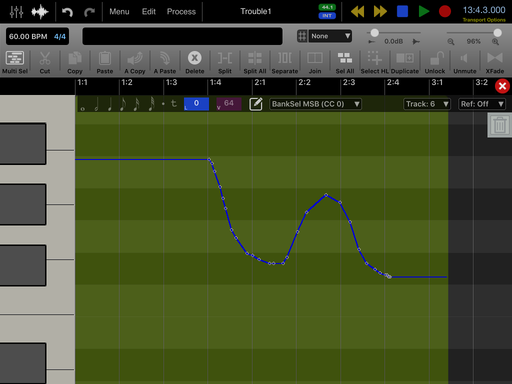Adjust the zoom slider knob
The width and height of the screenshot is (512, 384).
click(x=497, y=33)
